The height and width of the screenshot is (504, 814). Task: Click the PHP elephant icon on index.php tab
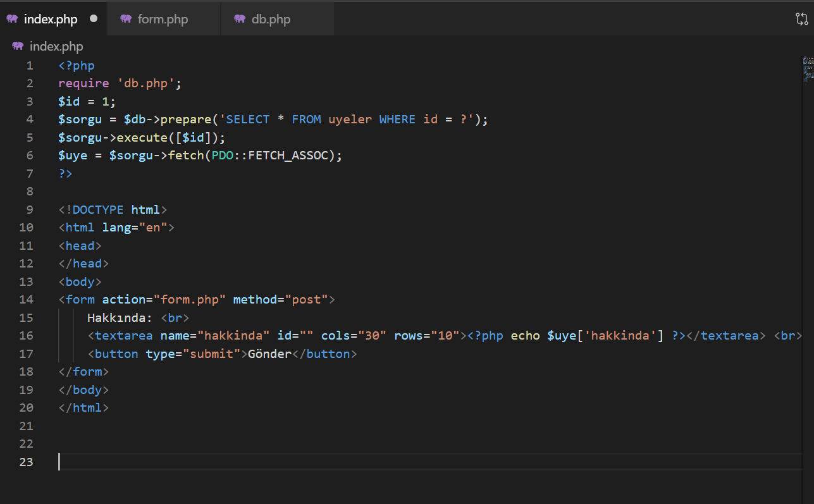12,19
